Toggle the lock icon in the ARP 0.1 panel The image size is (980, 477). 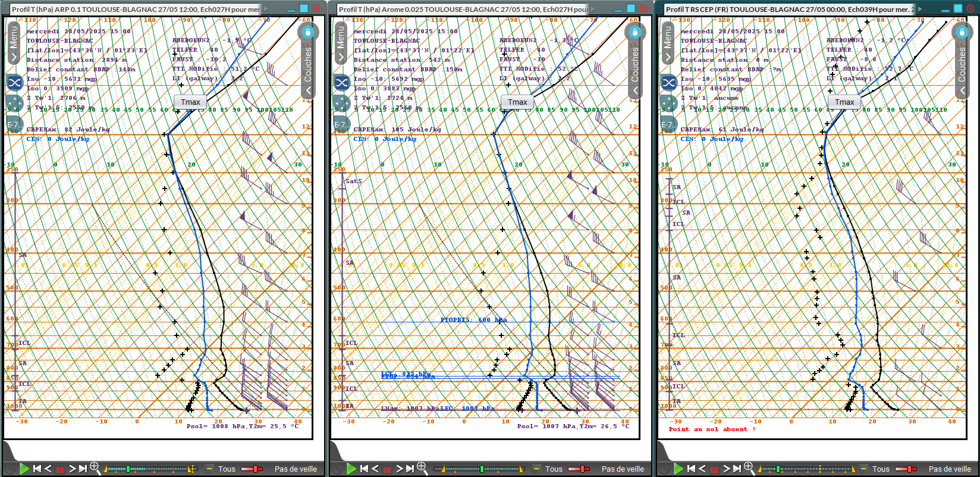click(307, 32)
